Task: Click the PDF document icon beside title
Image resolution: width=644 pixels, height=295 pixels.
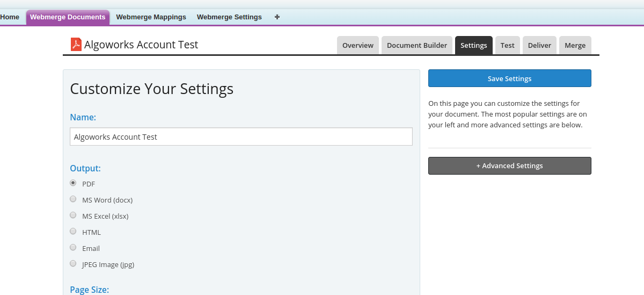Action: coord(76,45)
